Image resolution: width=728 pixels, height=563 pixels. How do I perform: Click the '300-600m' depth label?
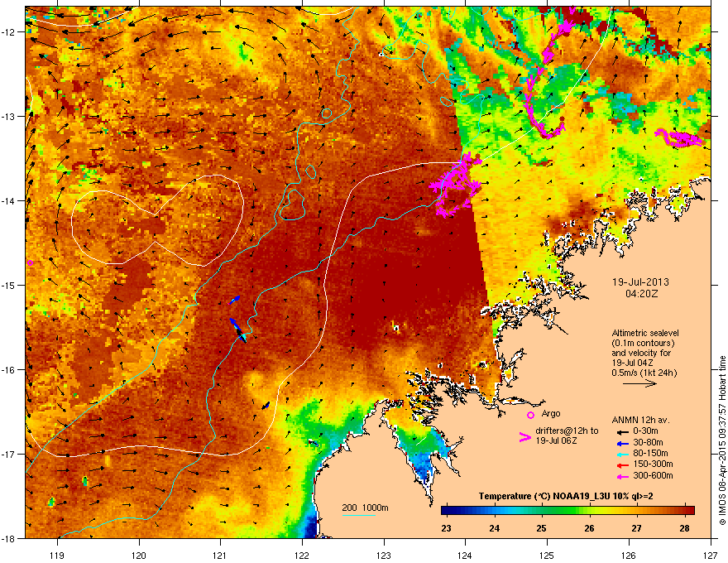point(653,476)
